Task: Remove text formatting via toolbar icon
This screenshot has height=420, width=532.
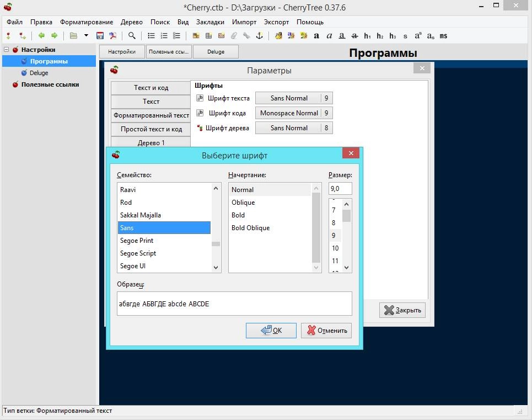Action: [278, 36]
